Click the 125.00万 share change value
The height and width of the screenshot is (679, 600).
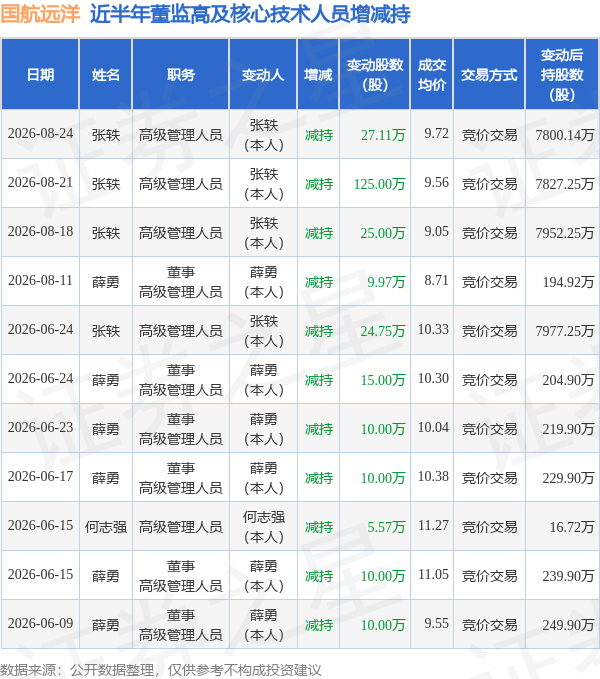click(x=379, y=184)
